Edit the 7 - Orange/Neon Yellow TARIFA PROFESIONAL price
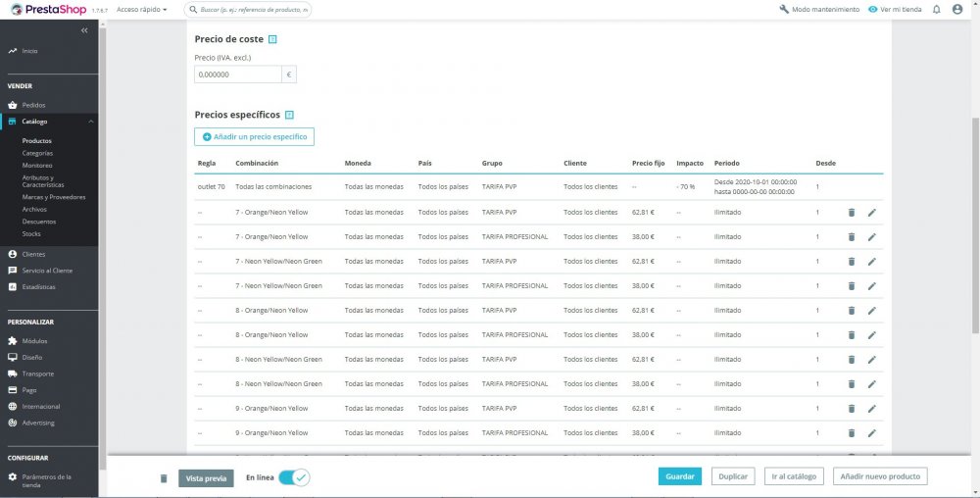980x498 pixels. pyautogui.click(x=872, y=237)
